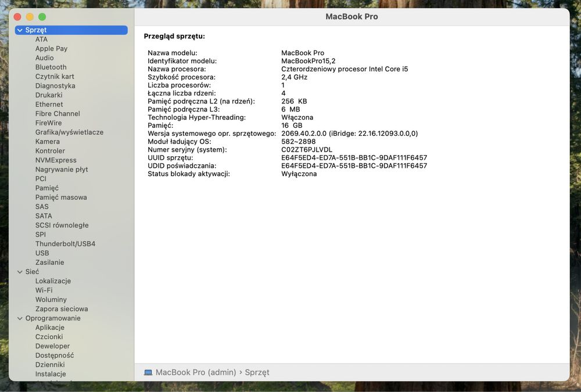Image resolution: width=581 pixels, height=392 pixels.
Task: Click the Oprogramowanie section heading
Action: (53, 318)
